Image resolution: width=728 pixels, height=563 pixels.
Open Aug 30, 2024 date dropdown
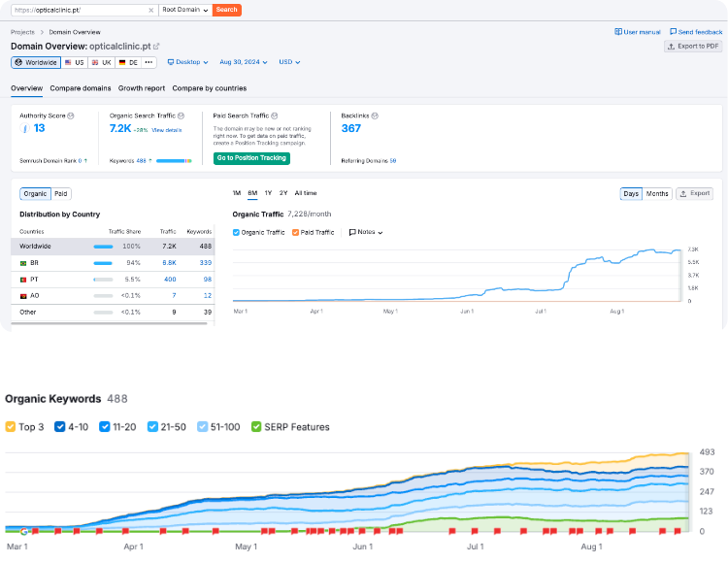point(244,62)
